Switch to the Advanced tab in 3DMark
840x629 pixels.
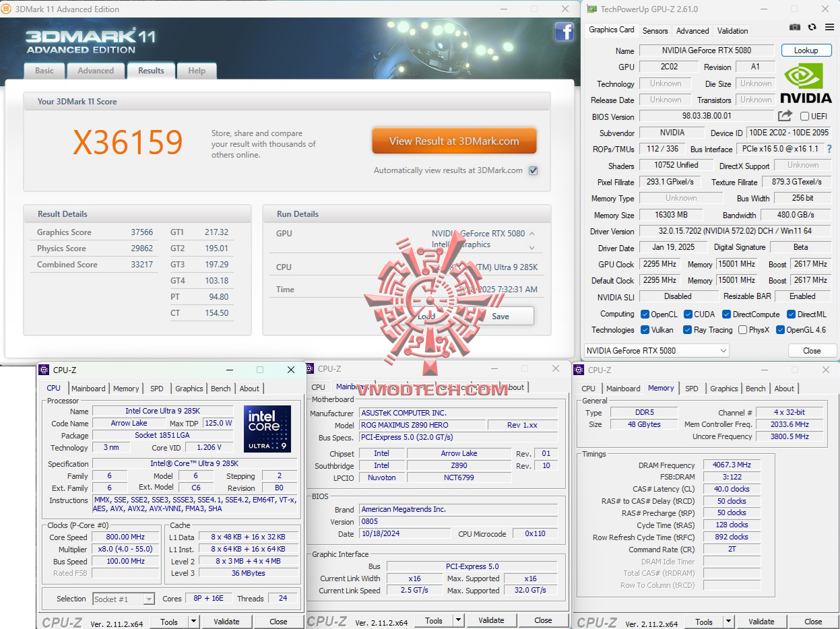96,71
